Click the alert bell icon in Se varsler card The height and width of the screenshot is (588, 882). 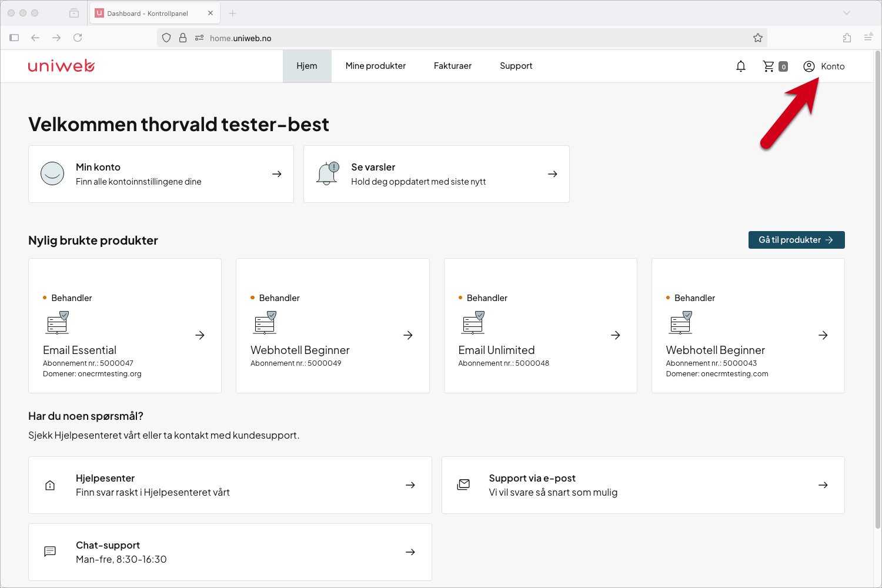[328, 173]
